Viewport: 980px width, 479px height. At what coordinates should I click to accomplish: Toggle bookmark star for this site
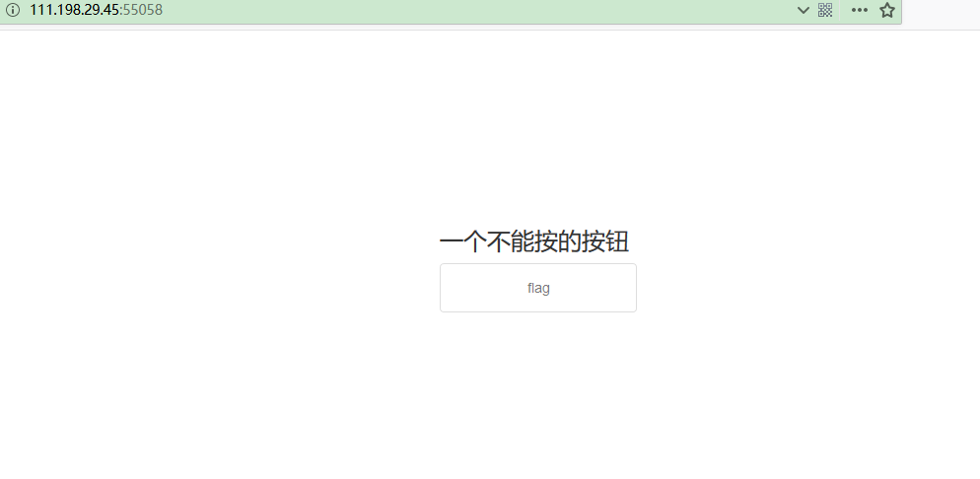887,10
